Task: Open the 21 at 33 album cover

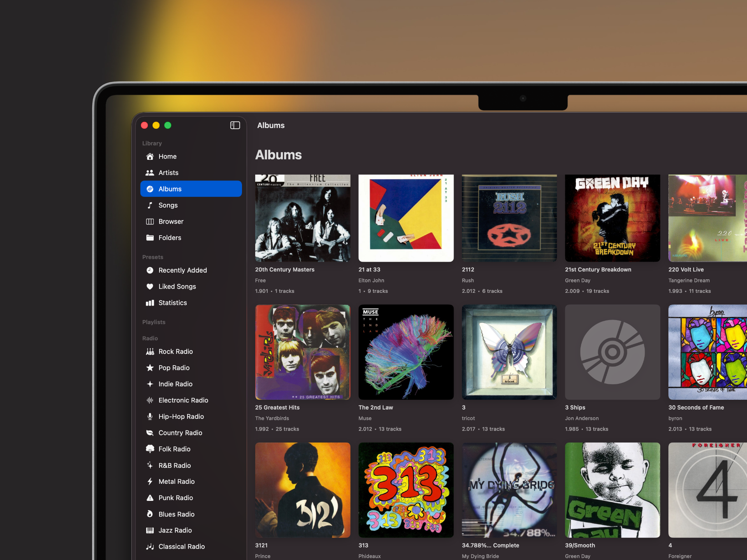Action: 406,218
